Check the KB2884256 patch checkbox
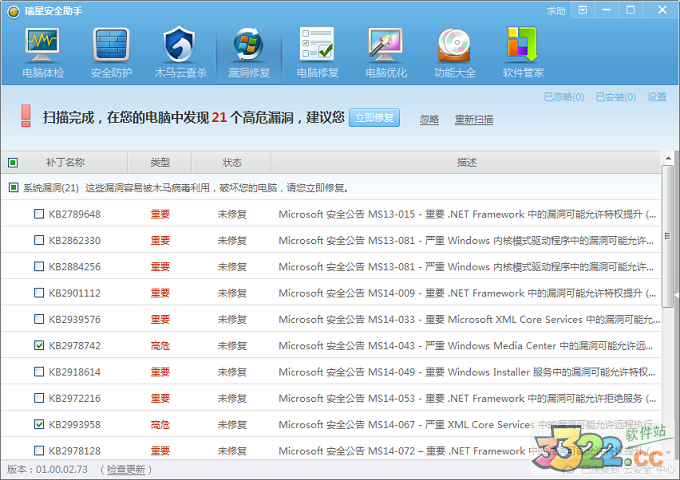 39,266
